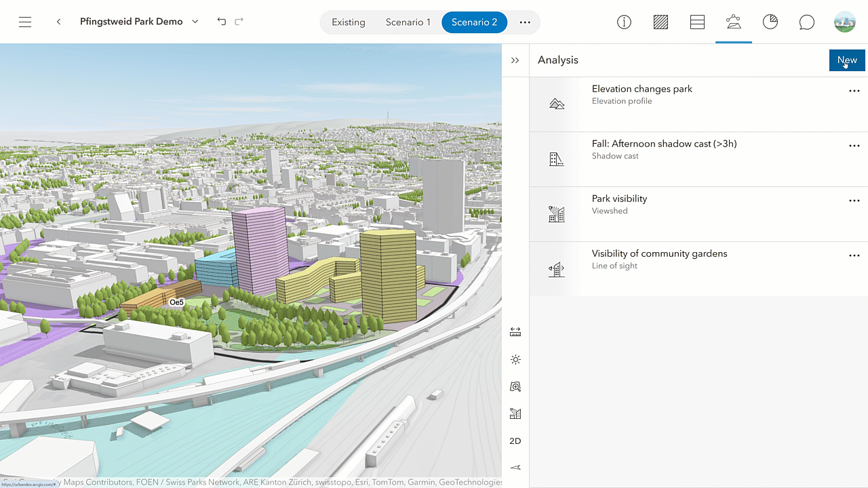Activate the search area zoom tool
Screen dimensions: 868x488
tap(515, 386)
